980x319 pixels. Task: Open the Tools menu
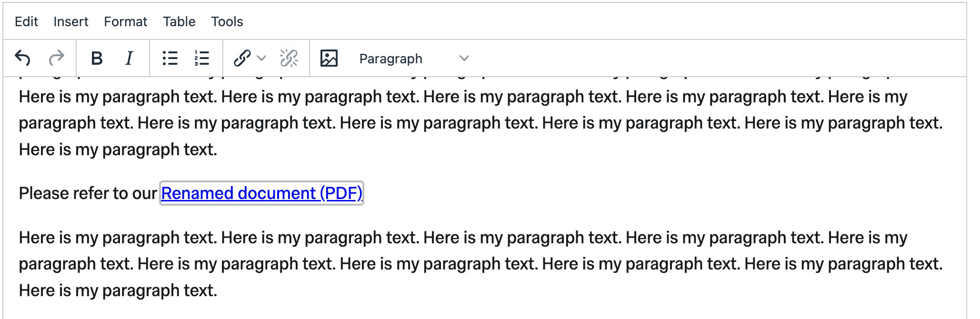tap(227, 21)
